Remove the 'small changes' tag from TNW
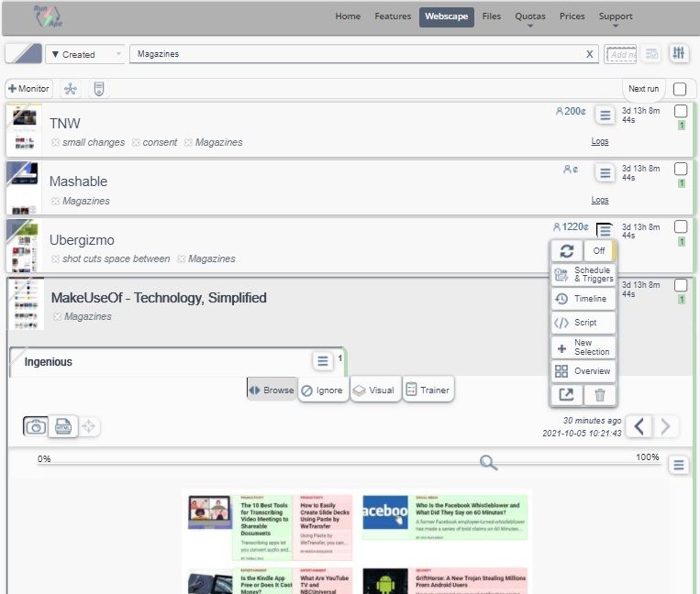Image resolution: width=700 pixels, height=594 pixels. point(55,143)
